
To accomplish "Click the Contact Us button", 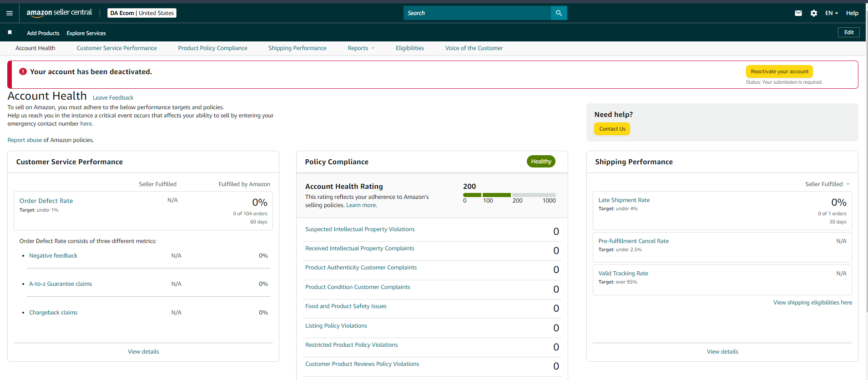I will 612,129.
